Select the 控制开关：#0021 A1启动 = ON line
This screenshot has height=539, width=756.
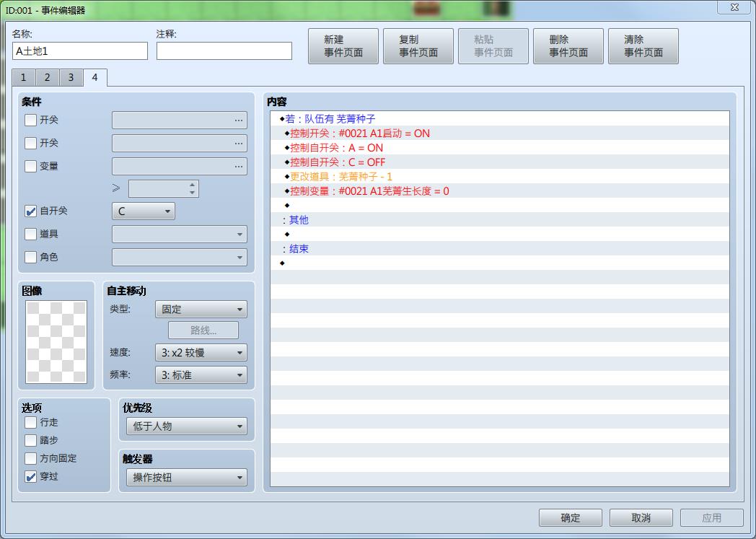click(x=499, y=133)
